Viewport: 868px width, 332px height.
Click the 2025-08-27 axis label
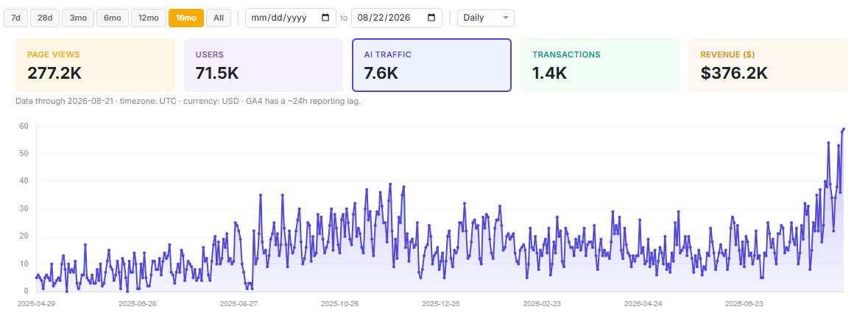[x=239, y=304]
